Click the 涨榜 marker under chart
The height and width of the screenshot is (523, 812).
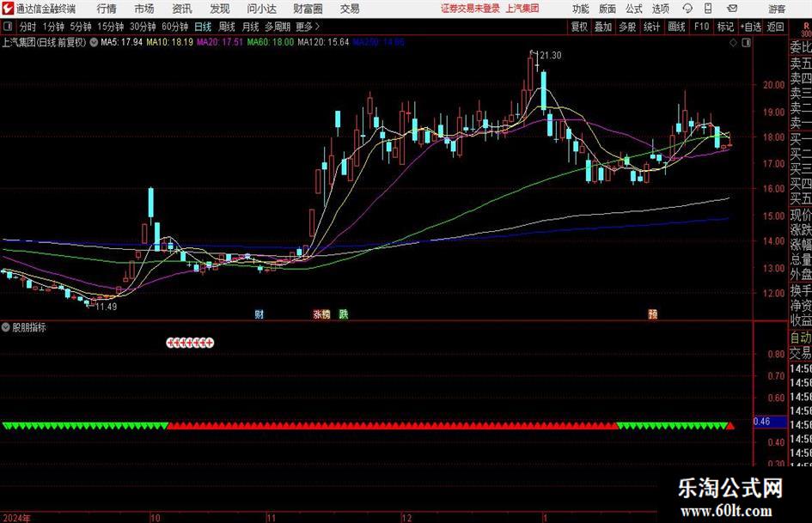pos(321,313)
